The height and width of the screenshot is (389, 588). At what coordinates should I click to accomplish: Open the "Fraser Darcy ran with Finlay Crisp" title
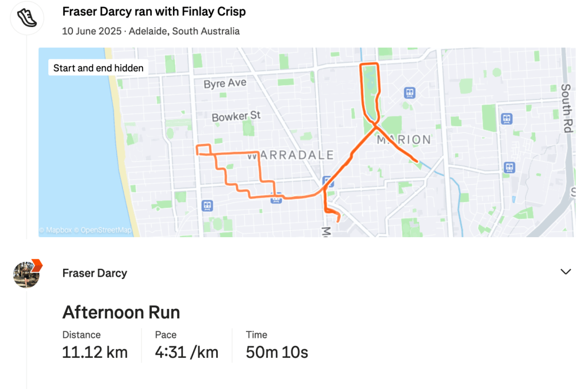pyautogui.click(x=154, y=12)
